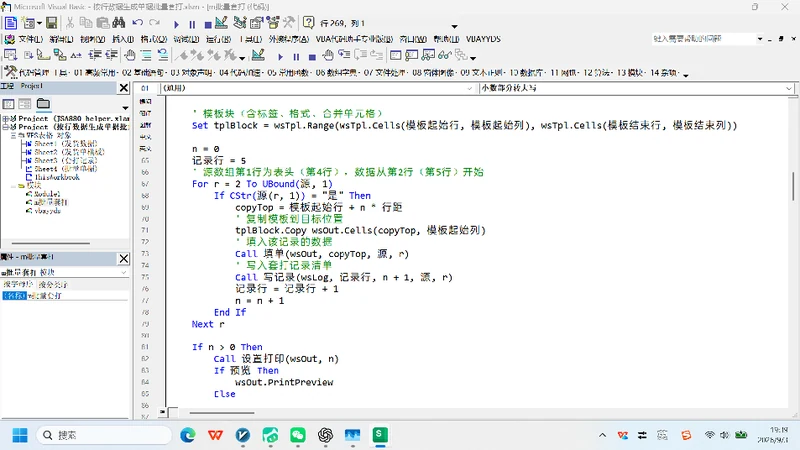Click the help search input field

pos(703,39)
